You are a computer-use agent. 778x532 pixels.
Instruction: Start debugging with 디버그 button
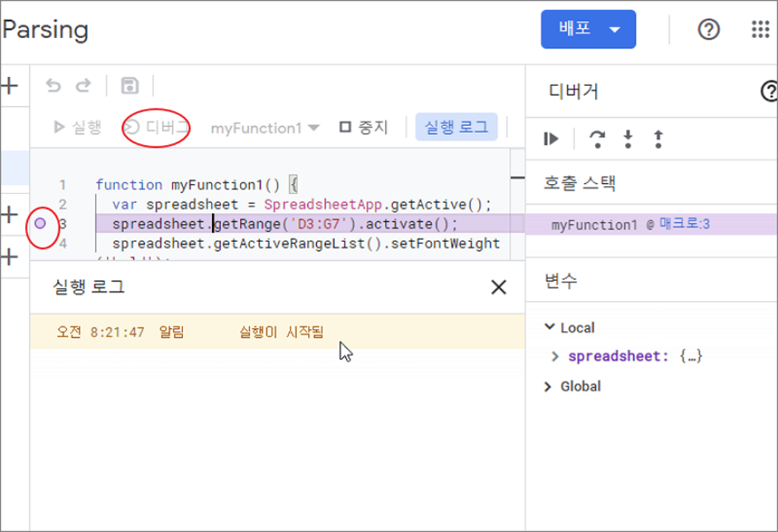click(156, 128)
